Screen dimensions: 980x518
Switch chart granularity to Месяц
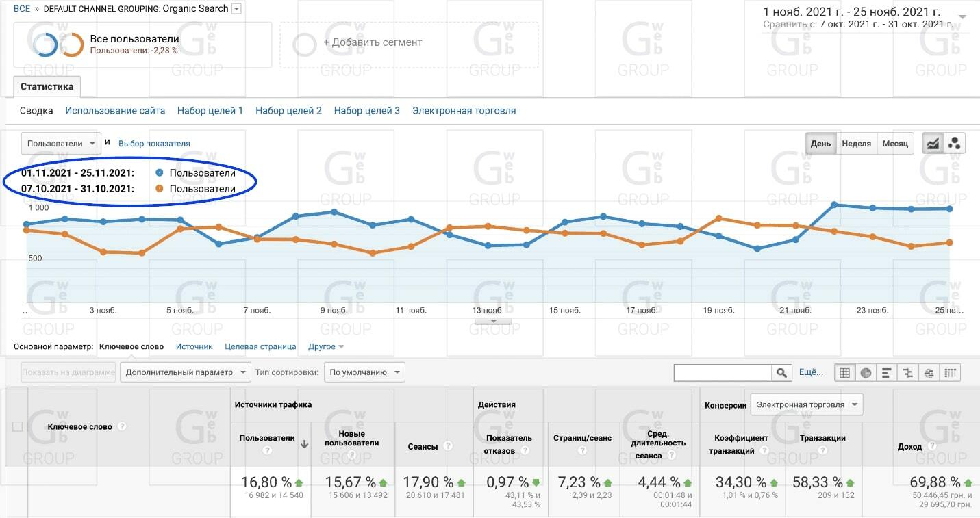click(895, 143)
